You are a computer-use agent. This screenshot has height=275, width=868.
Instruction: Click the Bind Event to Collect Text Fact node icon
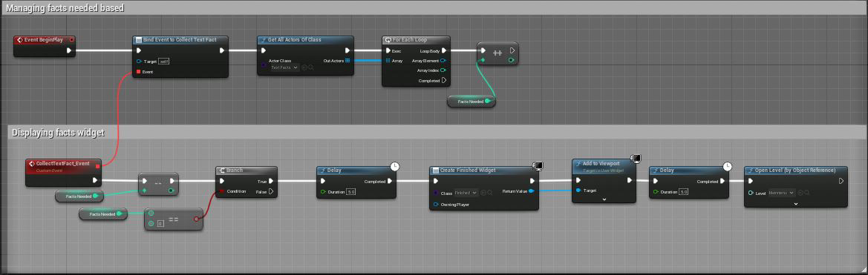(138, 40)
